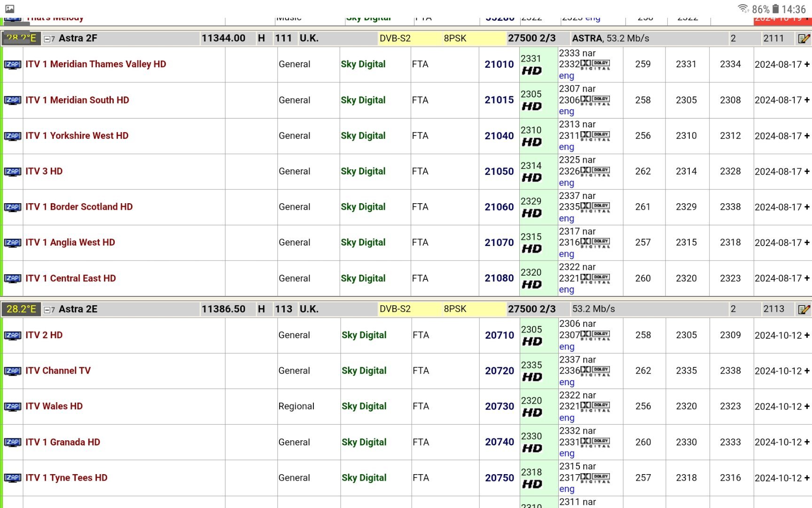Click 28.2°E position label for Astra 2E

point(21,309)
